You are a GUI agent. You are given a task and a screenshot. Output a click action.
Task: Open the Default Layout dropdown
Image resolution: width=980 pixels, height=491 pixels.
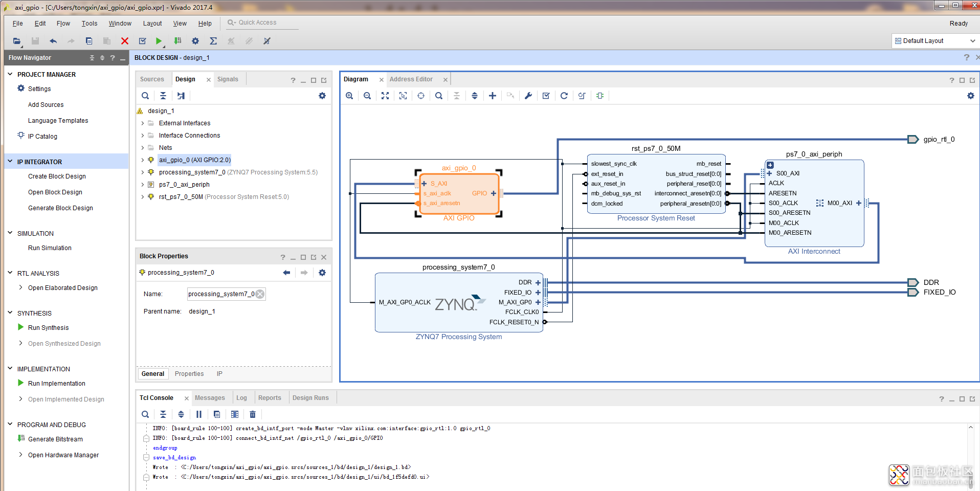(x=935, y=41)
